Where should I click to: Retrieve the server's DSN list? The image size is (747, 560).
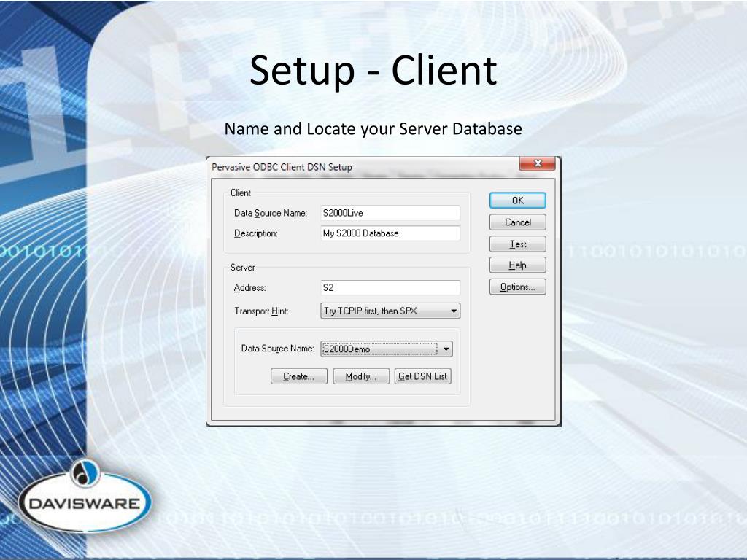(x=422, y=376)
